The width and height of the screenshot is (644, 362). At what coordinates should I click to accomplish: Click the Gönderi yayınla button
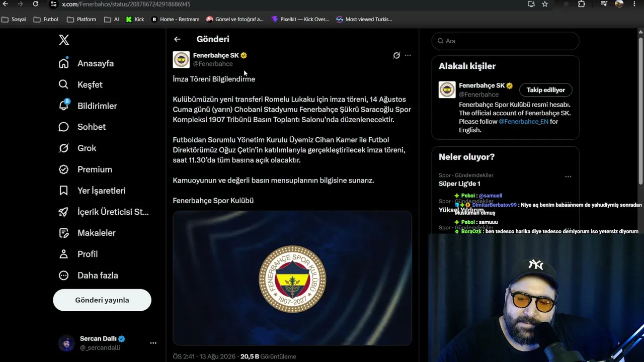pyautogui.click(x=102, y=300)
